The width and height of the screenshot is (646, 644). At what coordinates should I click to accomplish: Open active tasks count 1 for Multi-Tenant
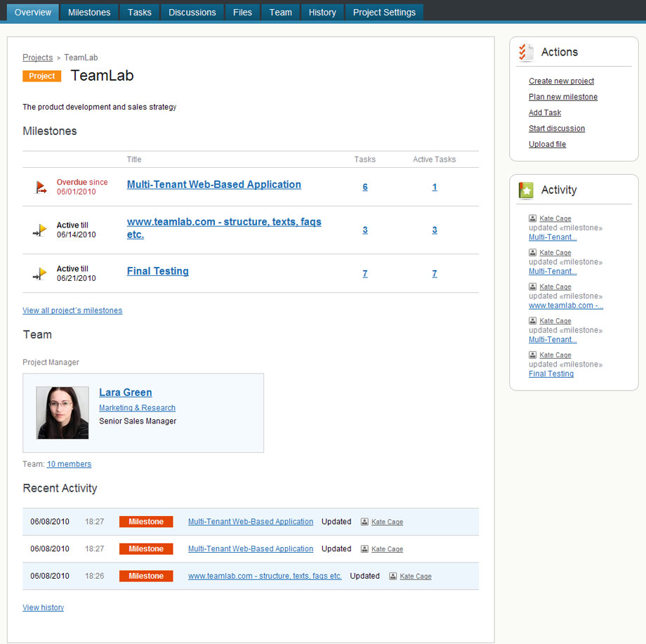(434, 187)
